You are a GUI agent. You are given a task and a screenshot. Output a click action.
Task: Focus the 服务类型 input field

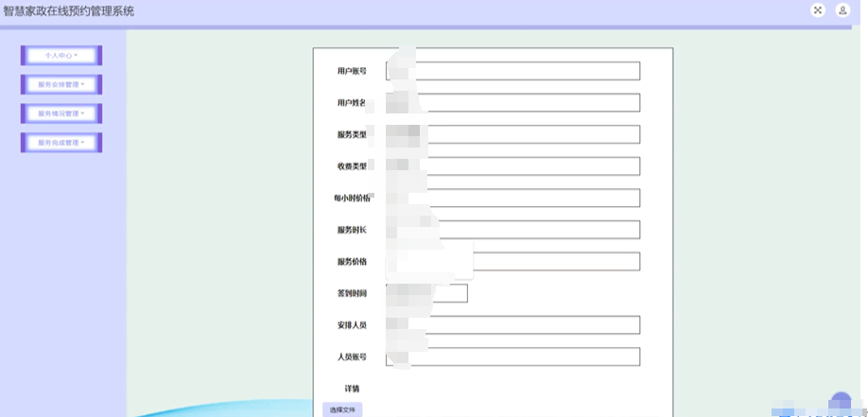(512, 134)
